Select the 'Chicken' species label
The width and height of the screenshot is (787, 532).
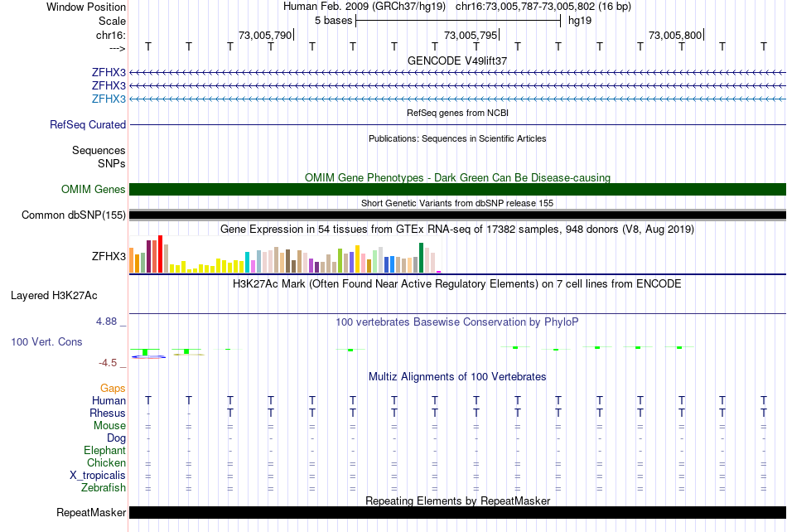point(106,462)
